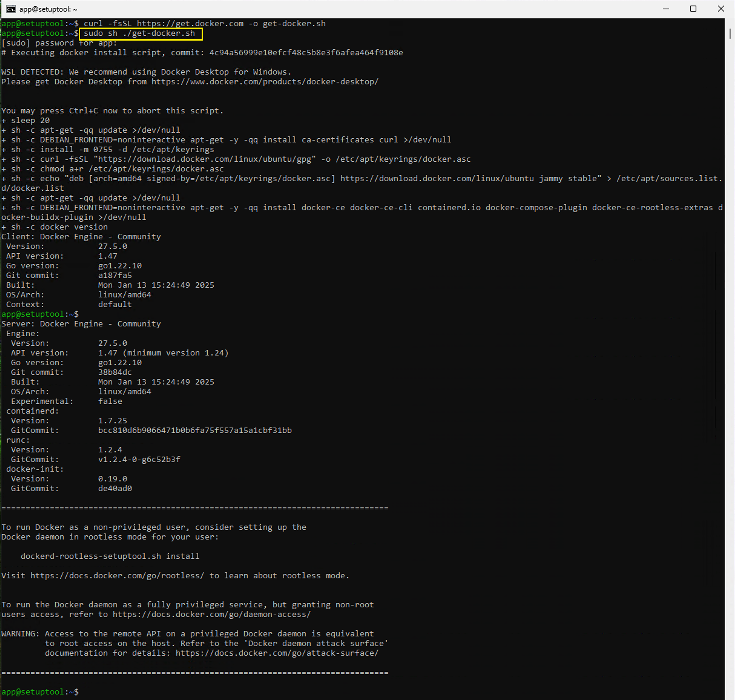735x700 pixels.
Task: Click the 'install docker-ce docker-ce-cli' command line
Action: click(362, 212)
